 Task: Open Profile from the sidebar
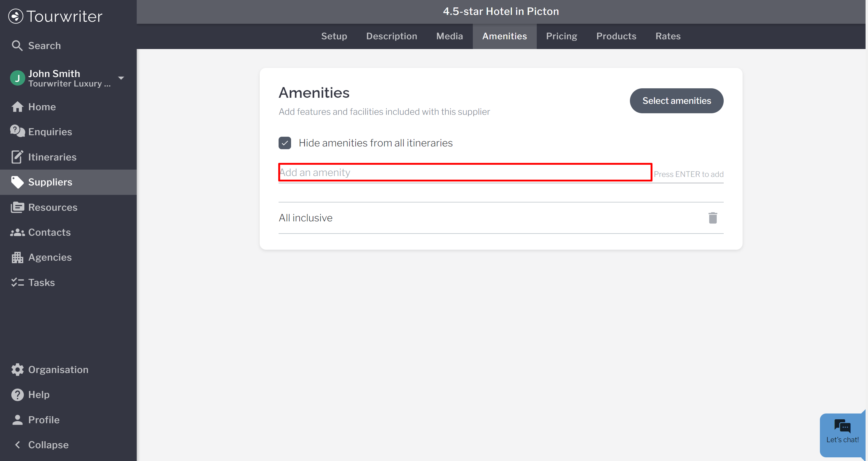click(x=44, y=420)
